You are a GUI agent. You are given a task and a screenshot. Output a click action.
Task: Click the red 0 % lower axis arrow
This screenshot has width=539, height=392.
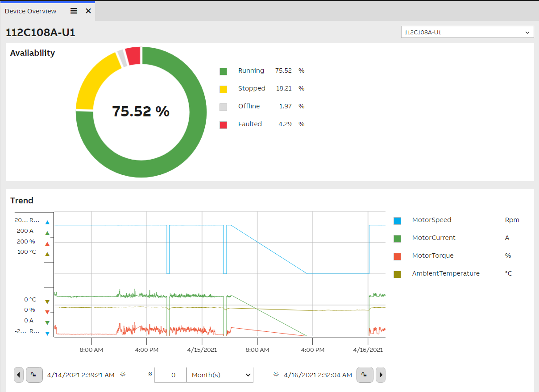click(x=47, y=312)
